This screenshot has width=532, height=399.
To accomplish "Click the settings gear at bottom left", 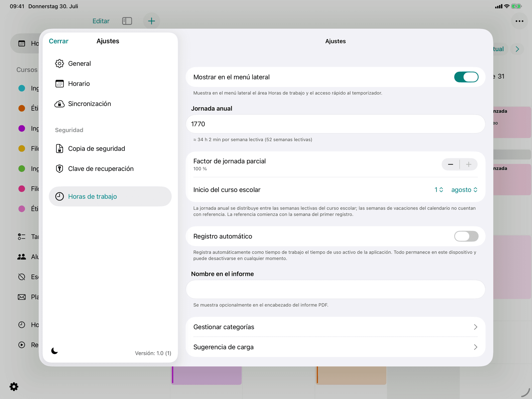I will tap(14, 387).
